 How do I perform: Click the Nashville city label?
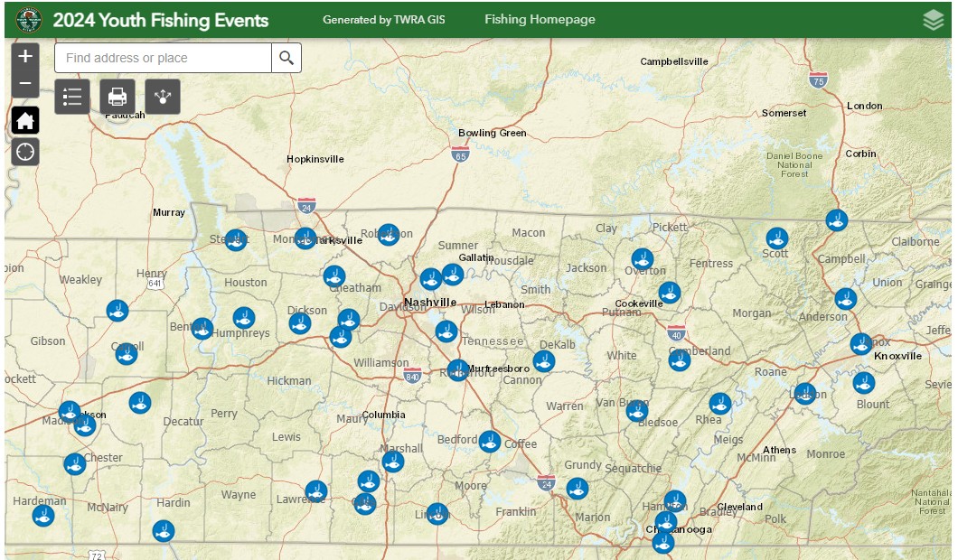click(x=430, y=303)
